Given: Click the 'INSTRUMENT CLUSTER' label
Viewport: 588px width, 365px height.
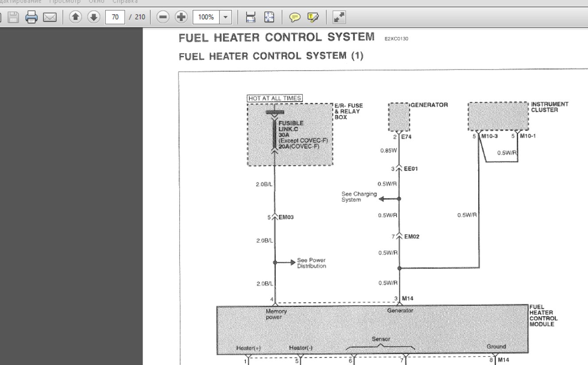Looking at the screenshot, I should 550,107.
